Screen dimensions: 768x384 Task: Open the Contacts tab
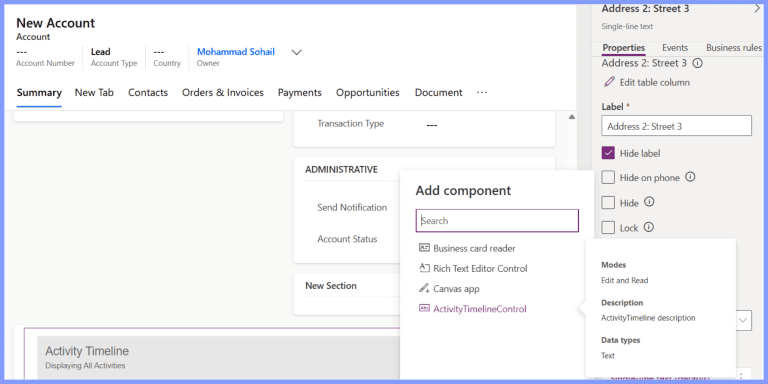[148, 93]
